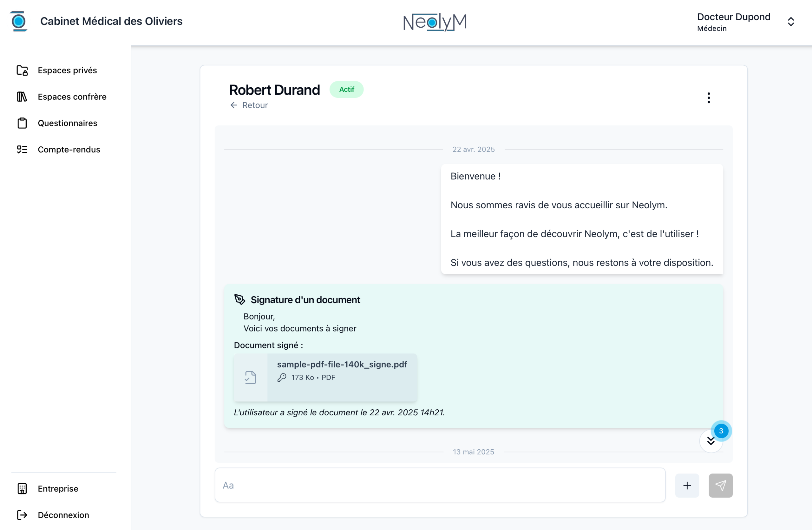Click the Déconnexion logout icon
This screenshot has width=812, height=530.
(22, 515)
